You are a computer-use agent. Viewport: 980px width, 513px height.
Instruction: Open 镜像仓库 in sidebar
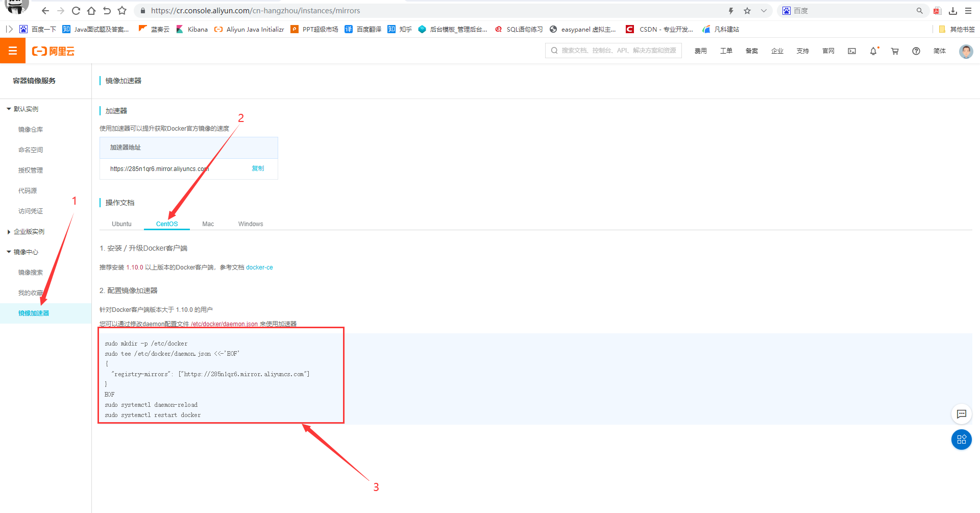pyautogui.click(x=31, y=129)
